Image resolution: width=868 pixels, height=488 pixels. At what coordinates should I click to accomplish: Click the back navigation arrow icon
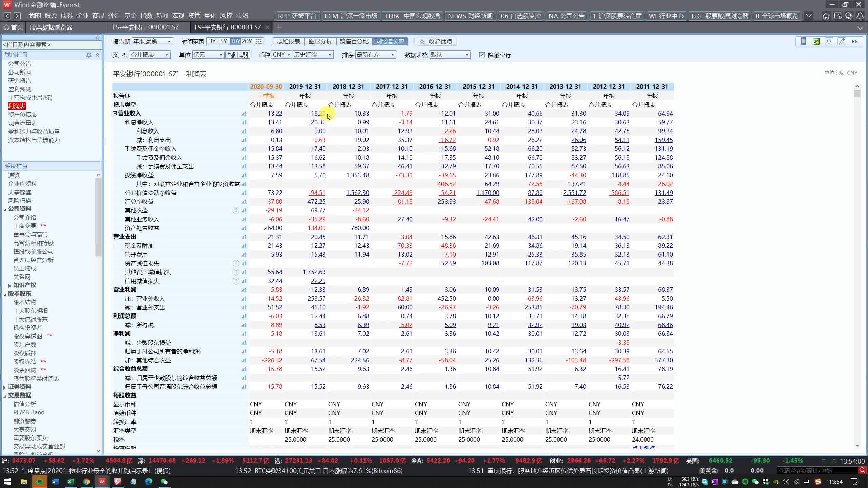coord(7,16)
